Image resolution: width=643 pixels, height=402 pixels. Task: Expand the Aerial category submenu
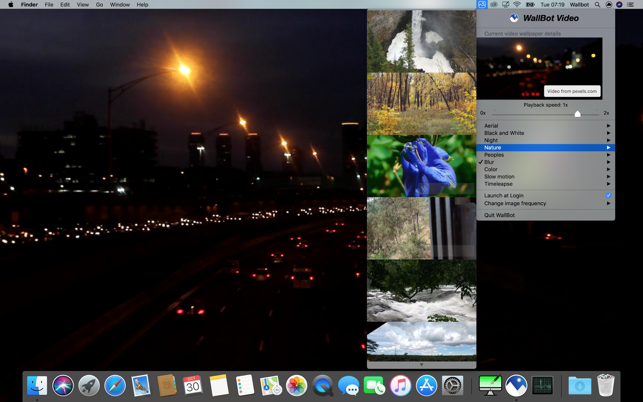point(545,126)
